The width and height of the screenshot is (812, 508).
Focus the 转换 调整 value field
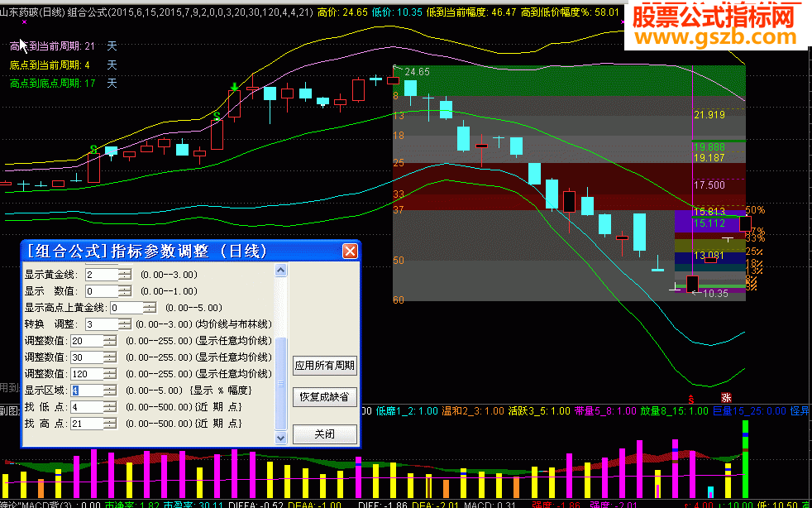[x=102, y=324]
